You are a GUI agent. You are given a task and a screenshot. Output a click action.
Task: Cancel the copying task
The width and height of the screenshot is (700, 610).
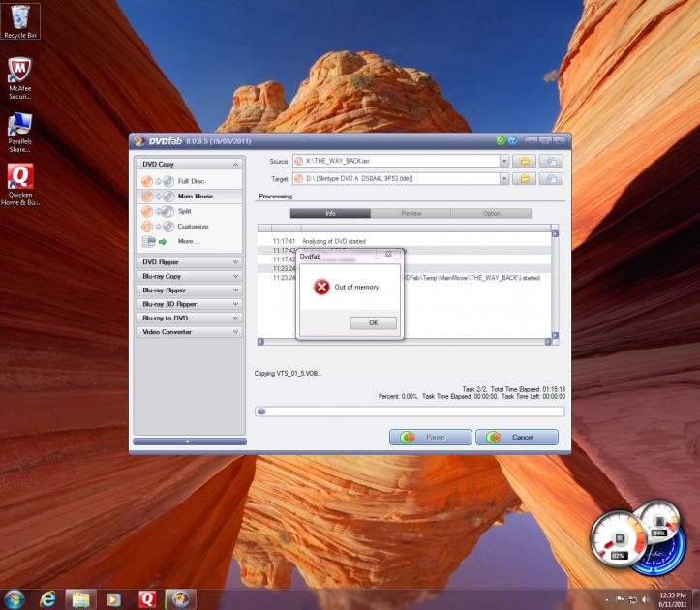coord(515,437)
